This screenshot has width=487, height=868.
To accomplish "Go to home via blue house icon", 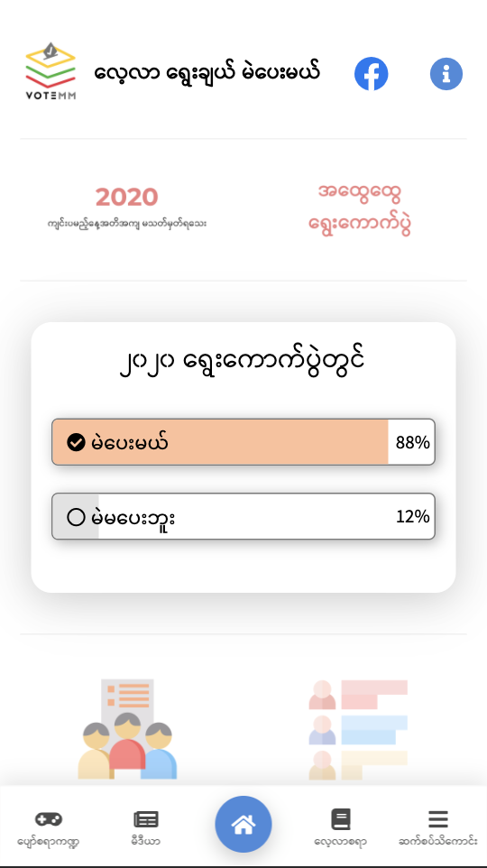I will pos(243,825).
